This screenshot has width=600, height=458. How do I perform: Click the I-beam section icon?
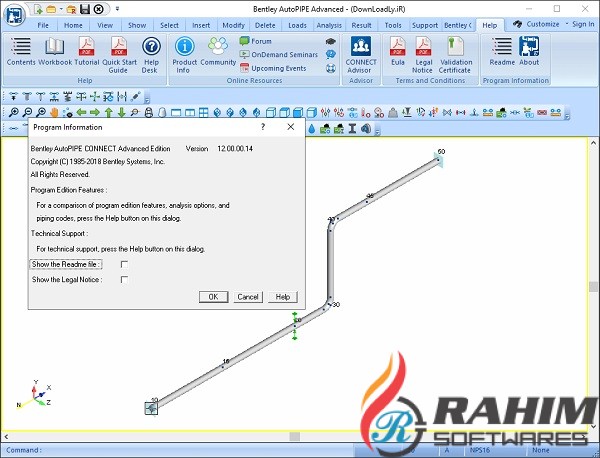352,129
